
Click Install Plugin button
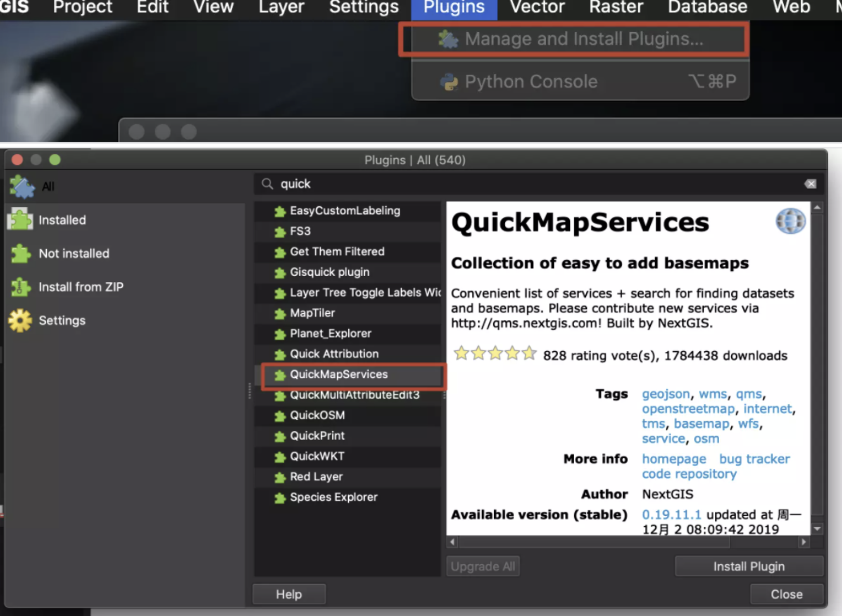tap(749, 566)
